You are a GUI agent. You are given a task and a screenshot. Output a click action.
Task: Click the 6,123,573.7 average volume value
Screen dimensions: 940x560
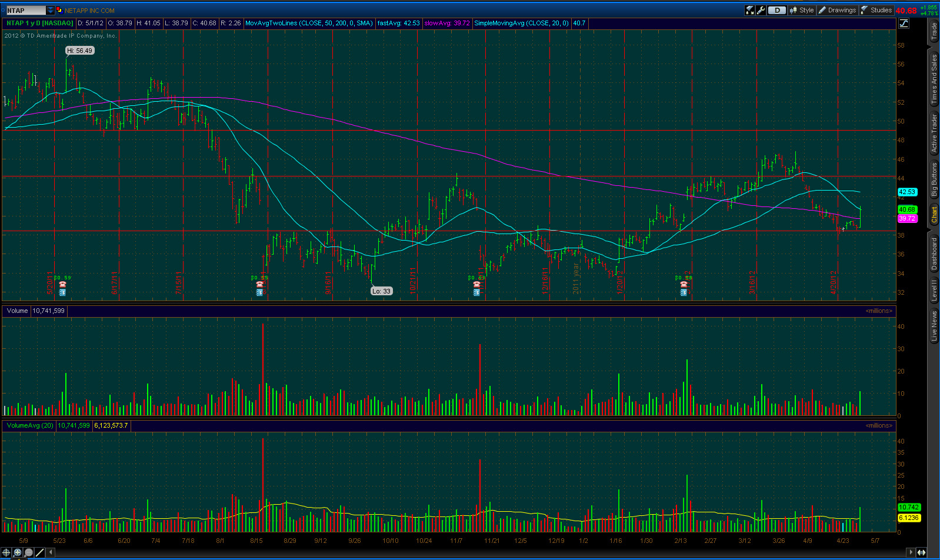click(111, 425)
